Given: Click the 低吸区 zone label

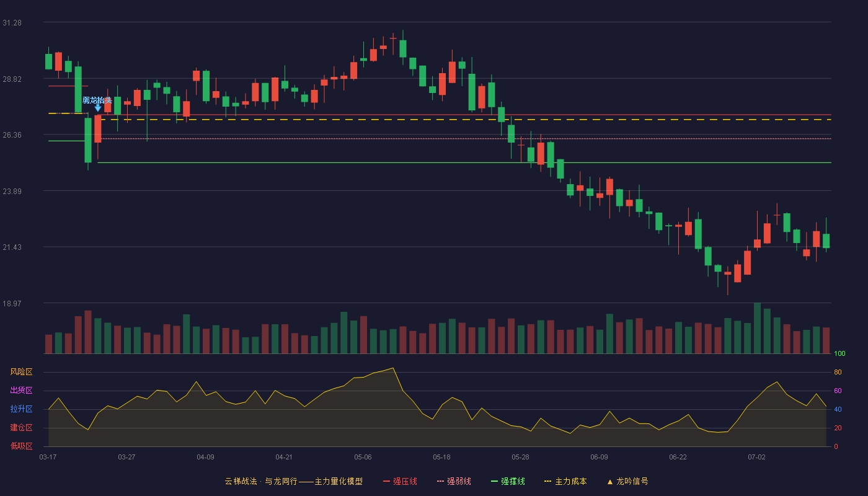Looking at the screenshot, I should [21, 446].
